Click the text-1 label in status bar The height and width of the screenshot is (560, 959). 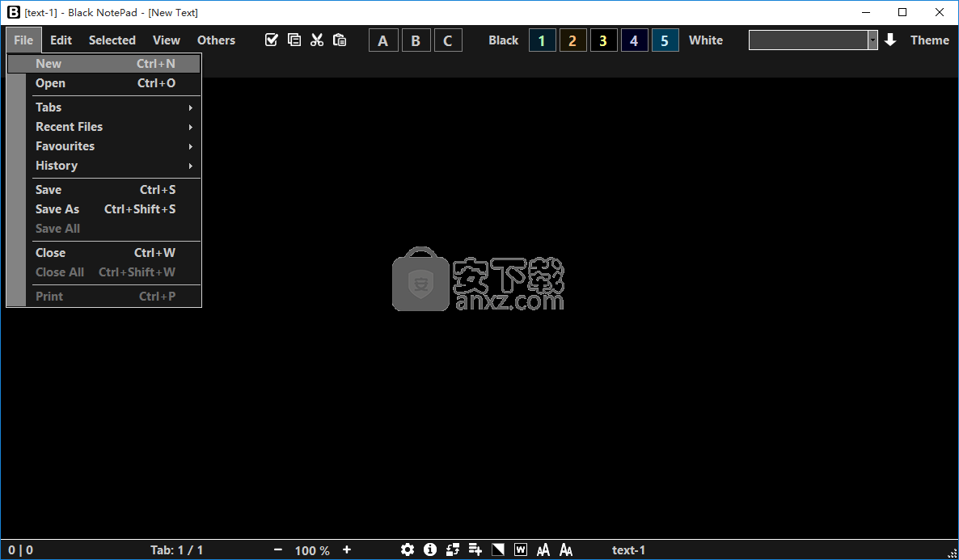[x=629, y=550]
